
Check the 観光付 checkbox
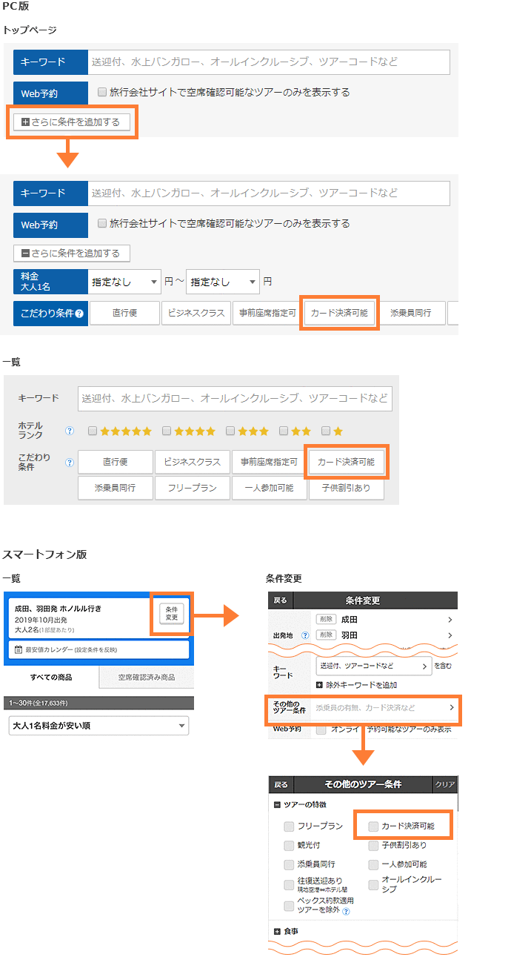(x=289, y=845)
